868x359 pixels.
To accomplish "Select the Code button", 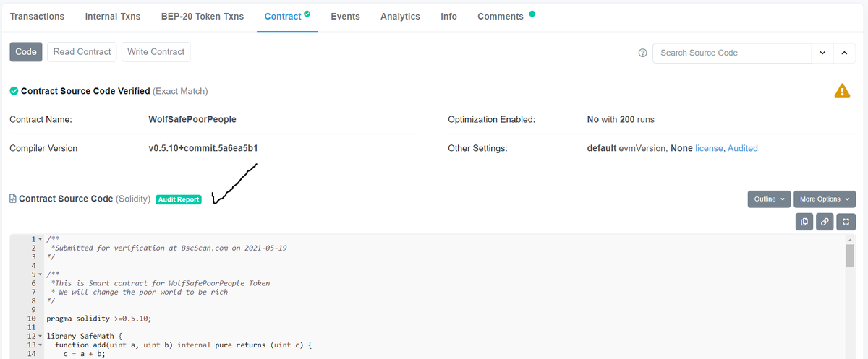I will [x=26, y=51].
